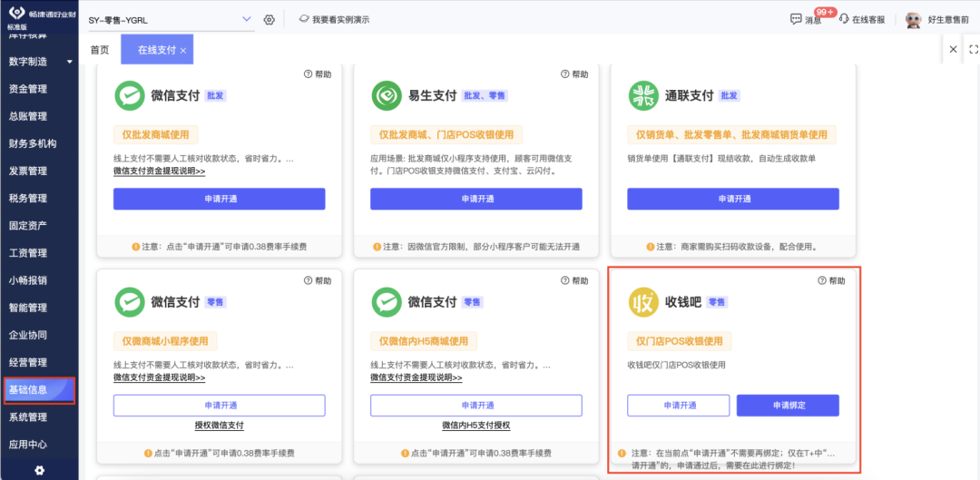
Task: Click the 收钱吧 yellow logo icon
Action: pos(643,302)
